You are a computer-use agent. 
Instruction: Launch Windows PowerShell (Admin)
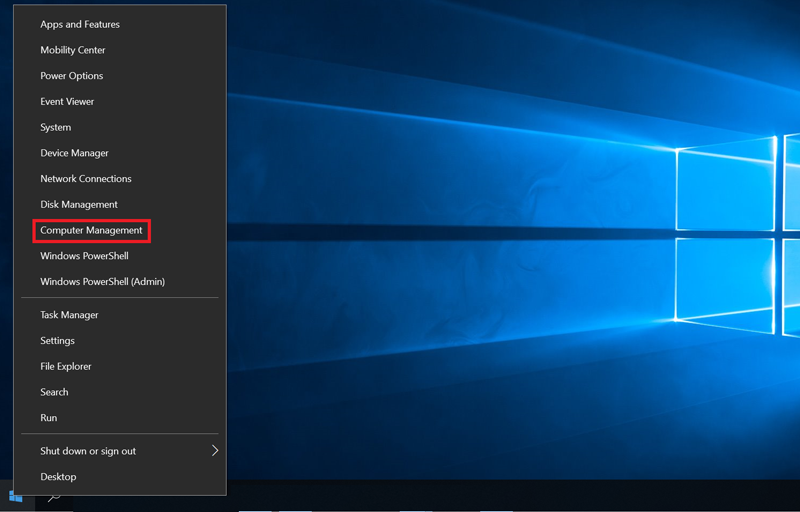point(120,281)
